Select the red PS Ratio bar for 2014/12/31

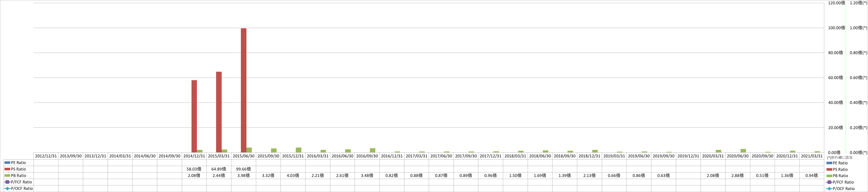click(194, 116)
